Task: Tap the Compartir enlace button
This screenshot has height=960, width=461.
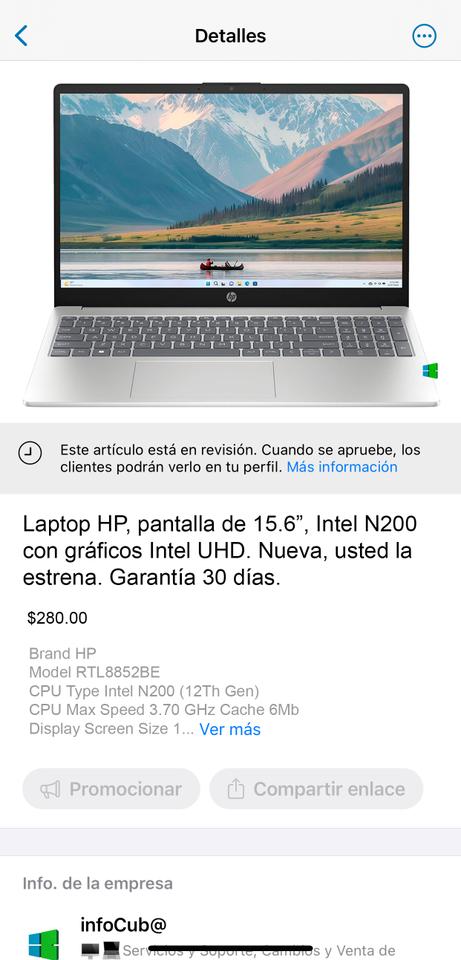Action: [x=316, y=789]
